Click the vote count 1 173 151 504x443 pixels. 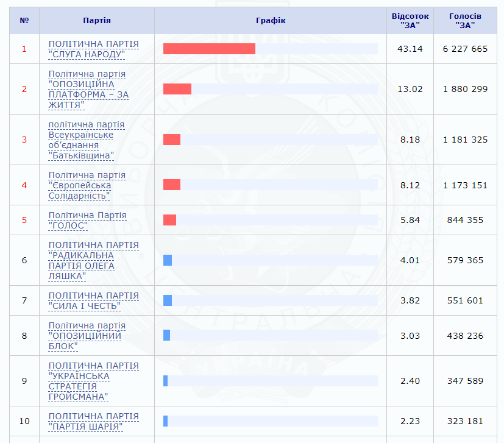pyautogui.click(x=465, y=185)
